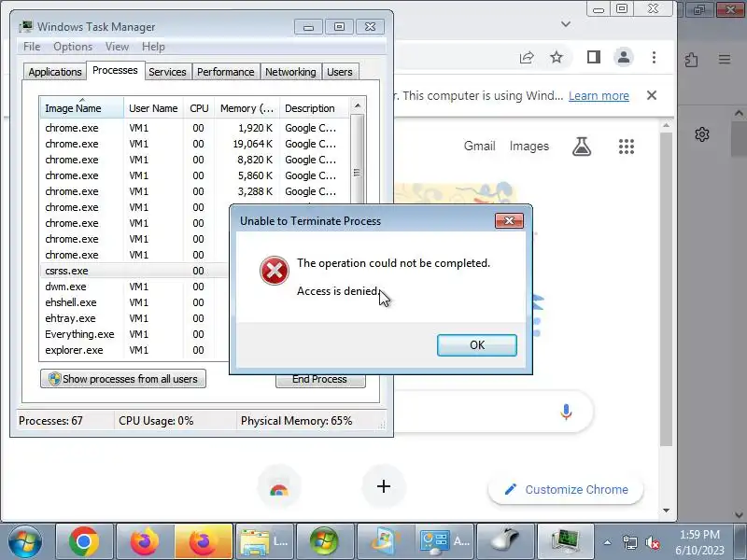The height and width of the screenshot is (560, 747).
Task: Open the hamburger menu in background window
Action: tap(725, 60)
